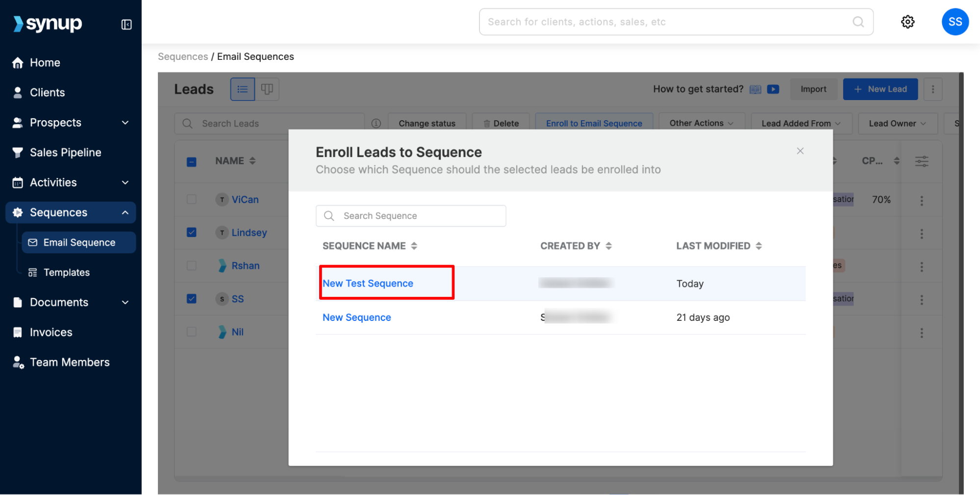Switch Leads to list view icon
The height and width of the screenshot is (495, 980).
243,89
